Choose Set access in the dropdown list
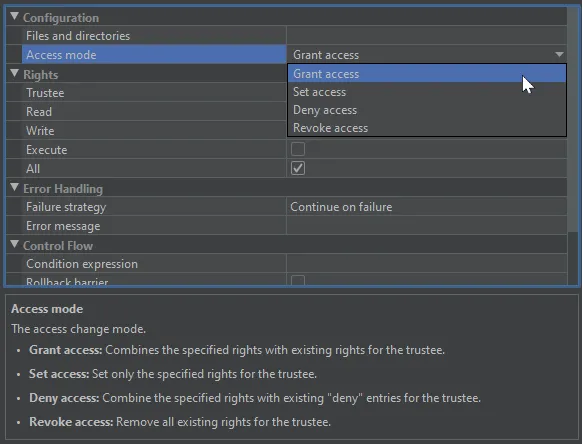Viewport: 582px width, 444px height. [427, 92]
